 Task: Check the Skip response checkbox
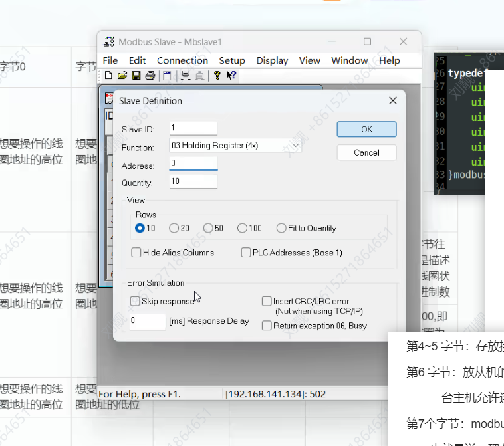point(135,301)
